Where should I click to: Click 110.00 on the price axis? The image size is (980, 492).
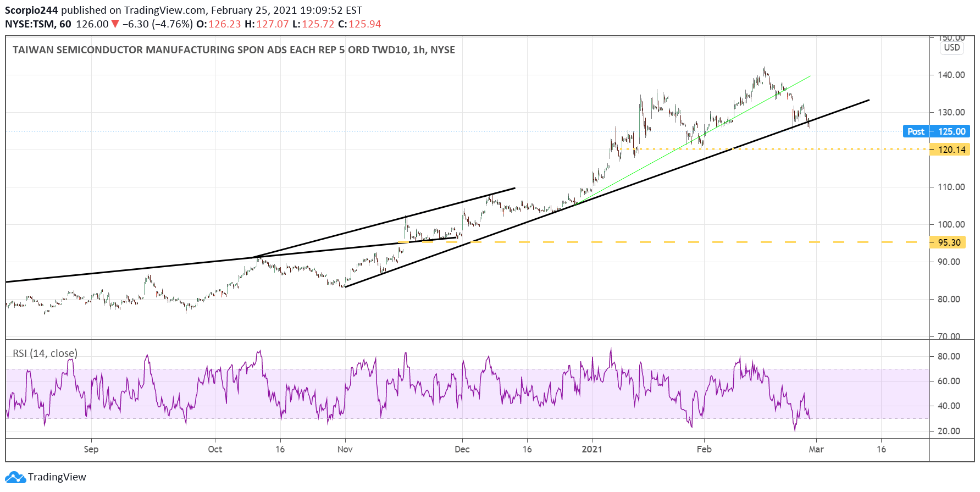951,187
